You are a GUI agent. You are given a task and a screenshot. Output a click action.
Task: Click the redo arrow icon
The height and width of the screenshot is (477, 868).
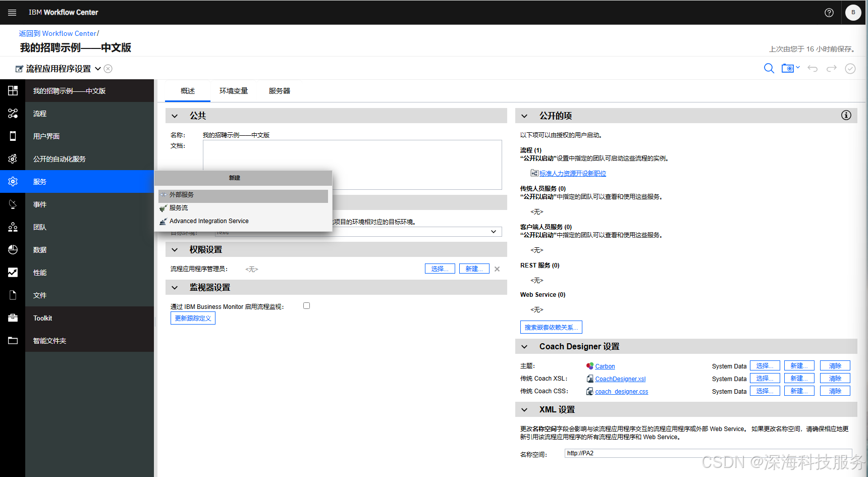pos(832,68)
